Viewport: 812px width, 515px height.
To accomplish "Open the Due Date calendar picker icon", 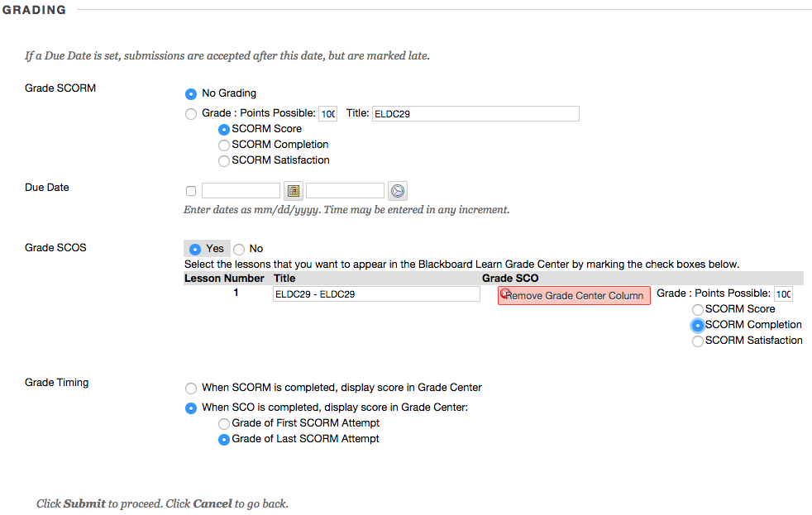I will pos(293,191).
